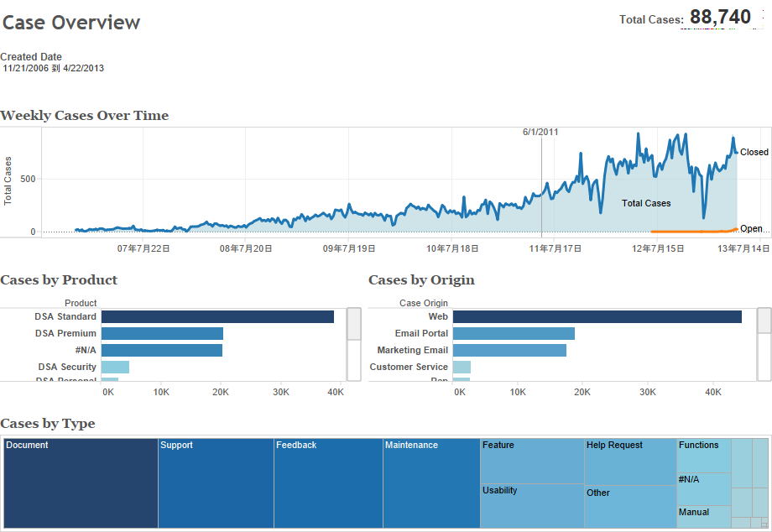Image resolution: width=772 pixels, height=532 pixels.
Task: Select the Maintenance treemap tile
Action: point(431,483)
